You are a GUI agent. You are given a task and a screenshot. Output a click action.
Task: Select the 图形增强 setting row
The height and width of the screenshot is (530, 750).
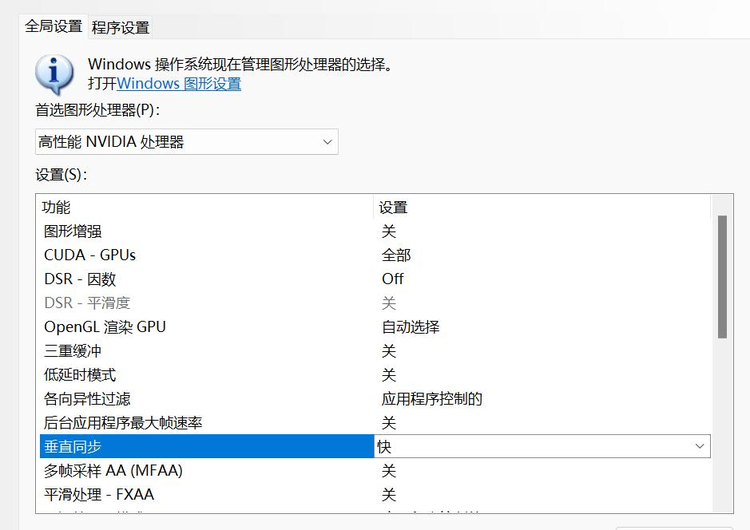click(x=72, y=231)
